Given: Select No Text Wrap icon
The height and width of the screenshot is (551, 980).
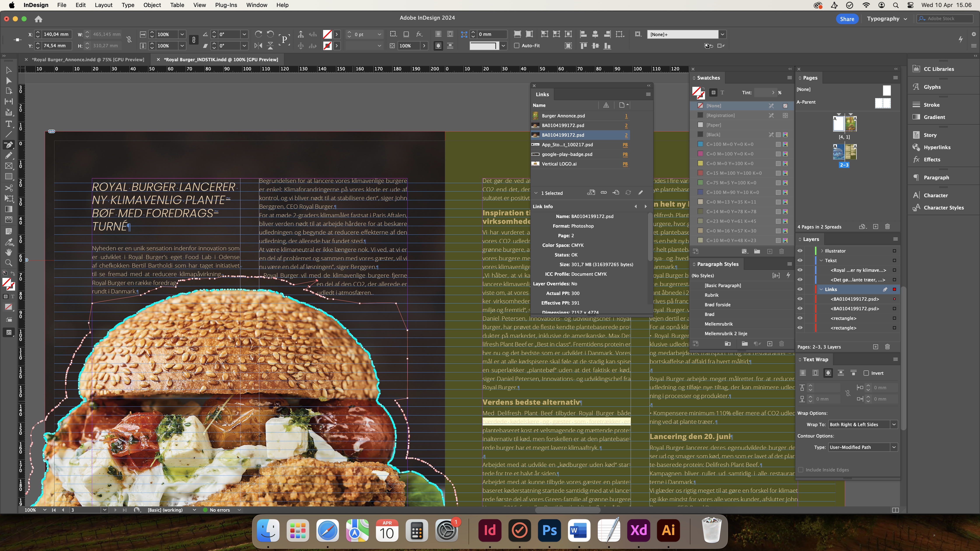Looking at the screenshot, I should click(x=803, y=373).
